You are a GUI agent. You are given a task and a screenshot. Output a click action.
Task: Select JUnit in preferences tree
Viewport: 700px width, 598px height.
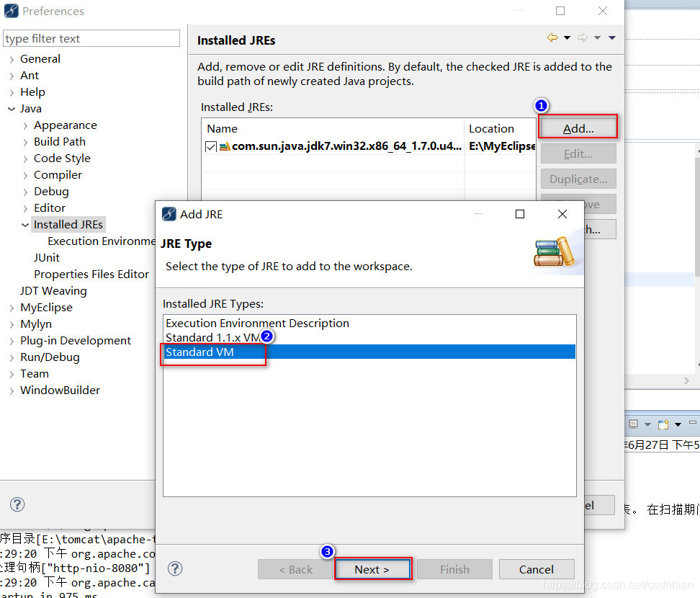pyautogui.click(x=46, y=258)
